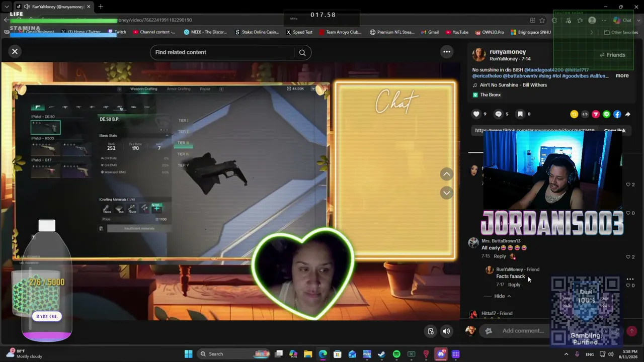Close the RunYaMoney browser tab
This screenshot has width=644, height=362.
pyautogui.click(x=89, y=7)
